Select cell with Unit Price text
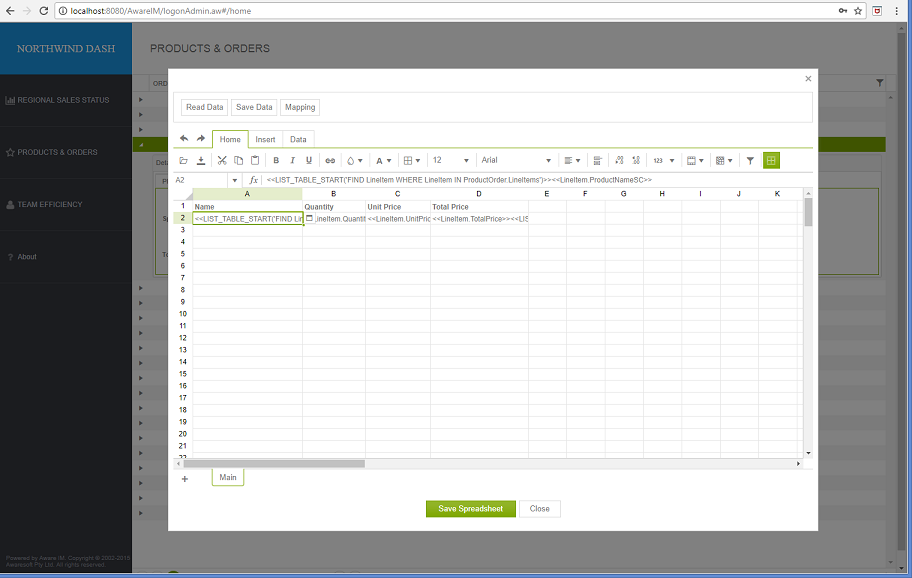The height and width of the screenshot is (578, 912). pyautogui.click(x=398, y=206)
